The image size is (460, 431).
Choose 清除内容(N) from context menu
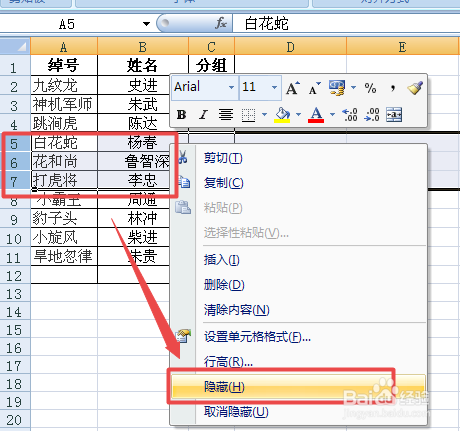tap(299, 310)
